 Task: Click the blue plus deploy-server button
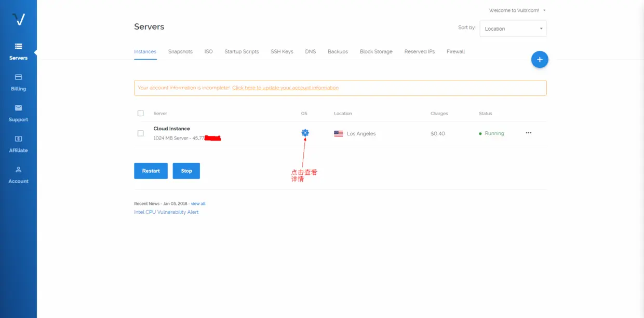[x=540, y=60]
